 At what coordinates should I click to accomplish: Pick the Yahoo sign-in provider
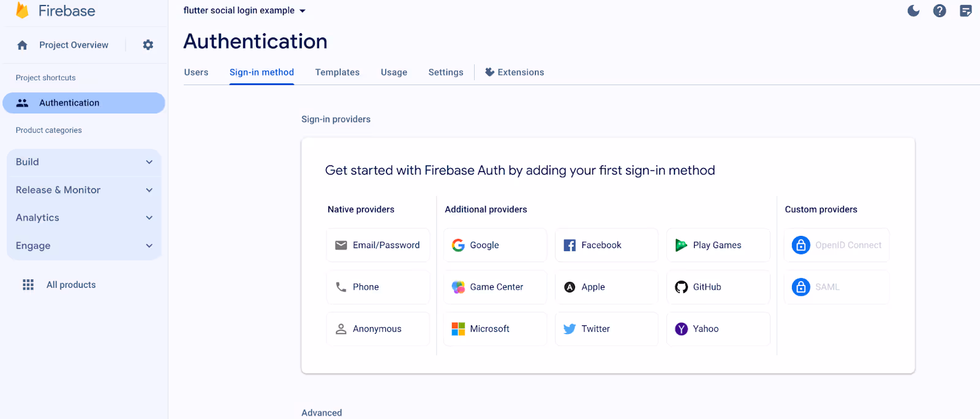[718, 329]
